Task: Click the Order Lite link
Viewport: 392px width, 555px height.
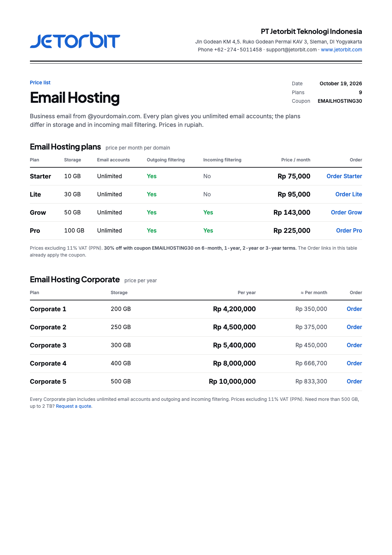Action: [349, 194]
